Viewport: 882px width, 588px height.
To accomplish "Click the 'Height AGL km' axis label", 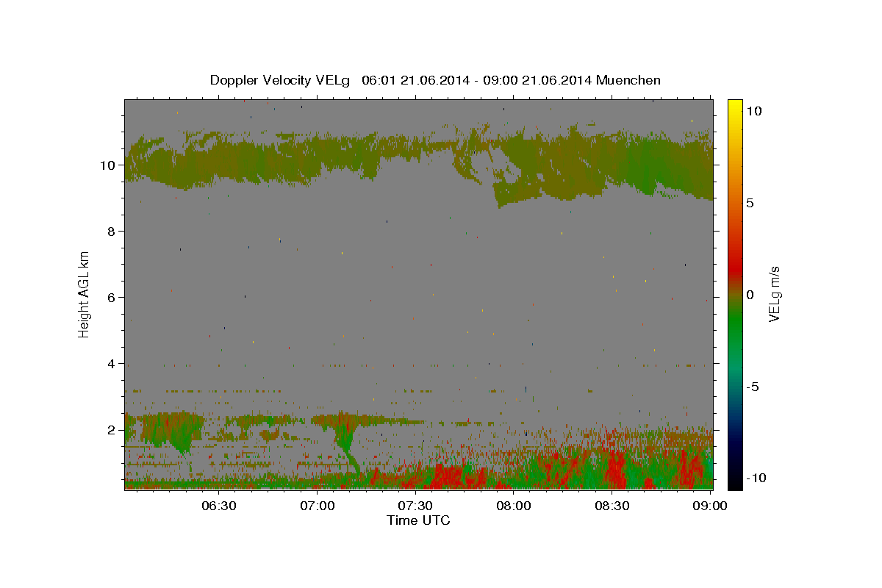I will pos(85,294).
